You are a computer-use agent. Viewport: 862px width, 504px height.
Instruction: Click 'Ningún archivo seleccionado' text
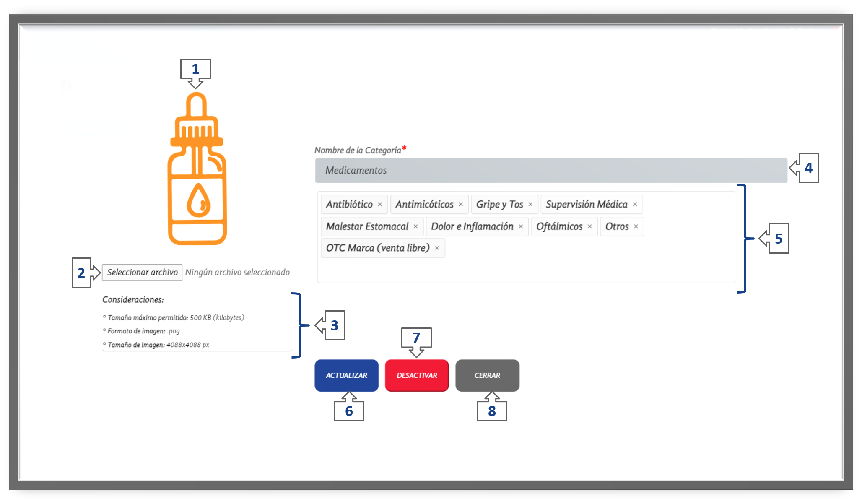pyautogui.click(x=237, y=273)
